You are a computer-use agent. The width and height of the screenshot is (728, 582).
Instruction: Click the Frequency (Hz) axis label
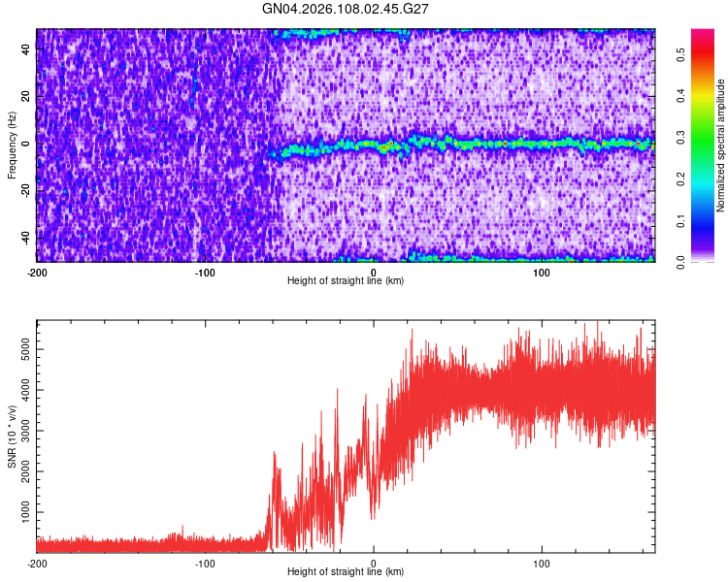point(12,145)
